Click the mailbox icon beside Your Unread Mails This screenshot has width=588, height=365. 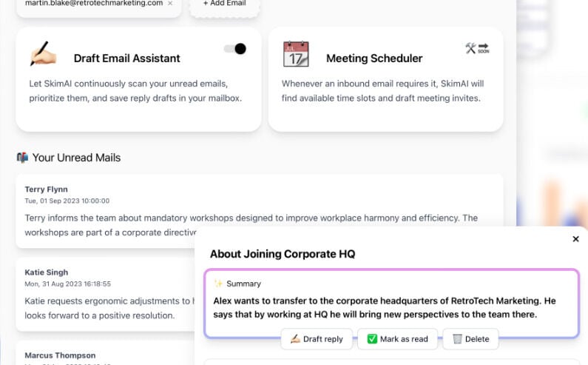pyautogui.click(x=22, y=158)
